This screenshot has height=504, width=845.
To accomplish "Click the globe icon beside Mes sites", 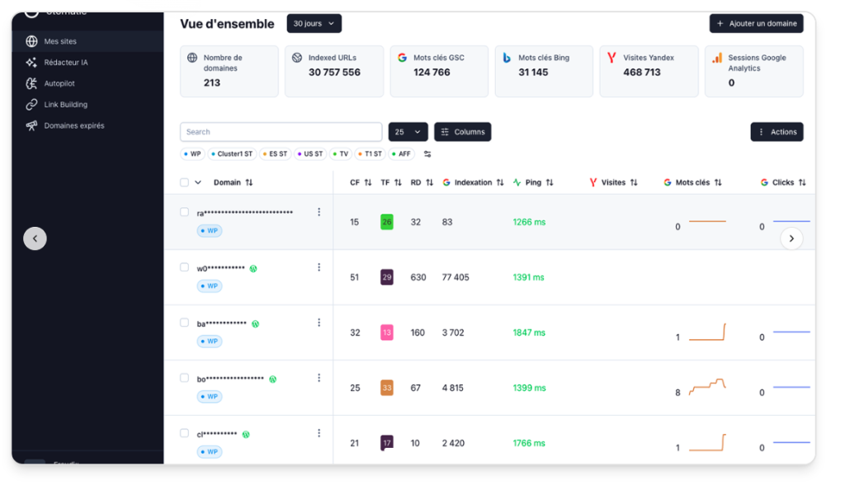I will point(32,41).
